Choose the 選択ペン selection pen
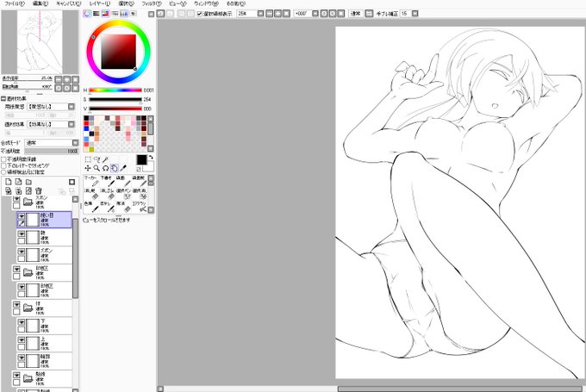586x392 pixels. pos(123,194)
